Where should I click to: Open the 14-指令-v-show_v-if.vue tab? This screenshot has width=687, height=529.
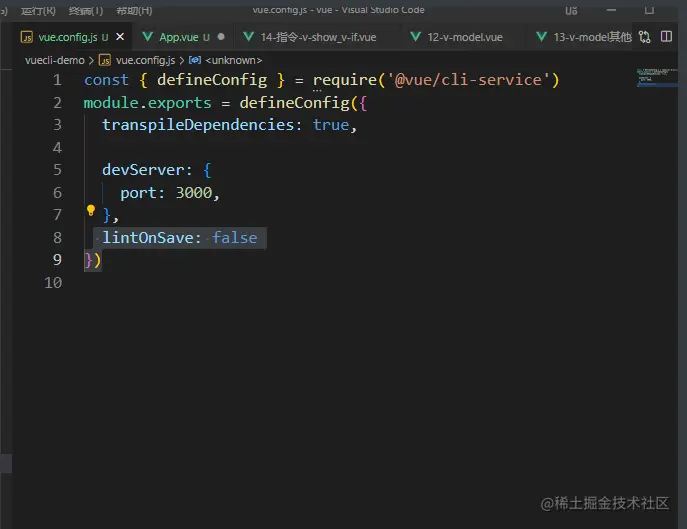click(x=319, y=37)
